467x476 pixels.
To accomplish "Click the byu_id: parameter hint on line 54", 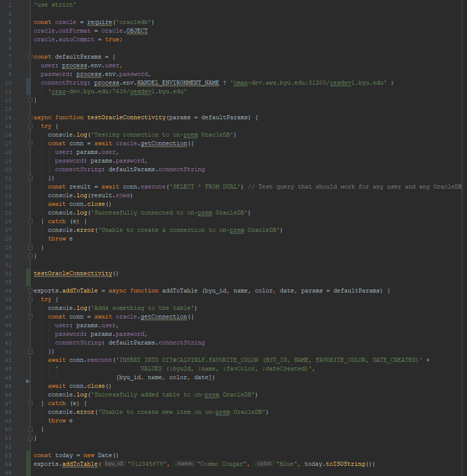I will click(x=114, y=464).
